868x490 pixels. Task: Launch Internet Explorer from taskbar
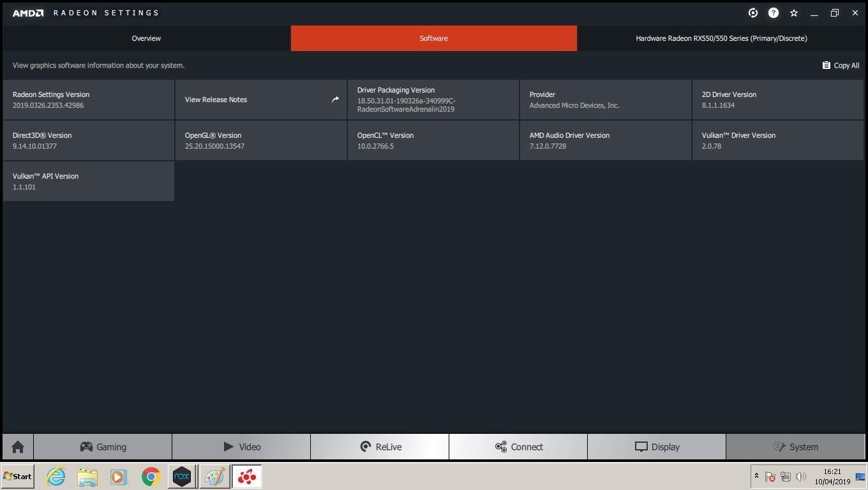point(56,477)
